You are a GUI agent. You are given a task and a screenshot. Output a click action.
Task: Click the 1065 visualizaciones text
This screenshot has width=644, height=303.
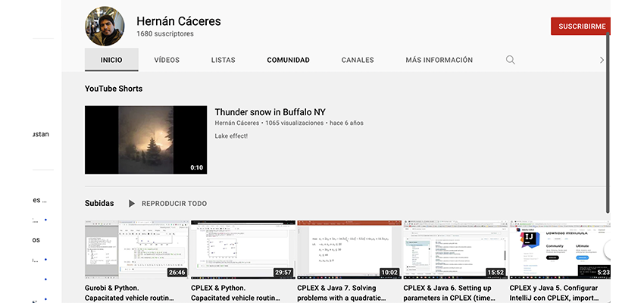click(295, 123)
